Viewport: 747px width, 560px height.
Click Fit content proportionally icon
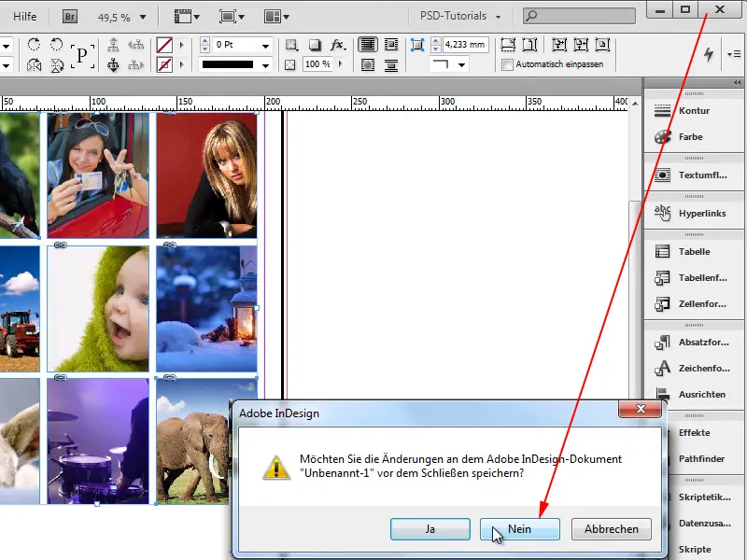pyautogui.click(x=529, y=45)
